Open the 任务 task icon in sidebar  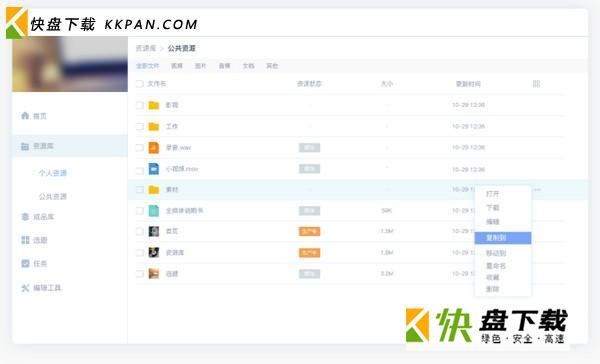25,263
